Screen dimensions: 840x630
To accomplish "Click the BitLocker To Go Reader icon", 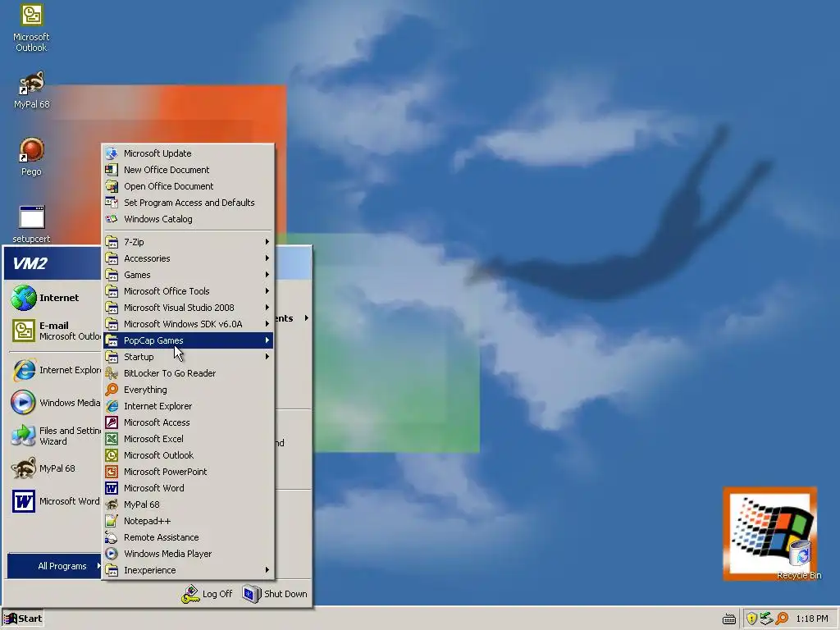I will tap(112, 373).
